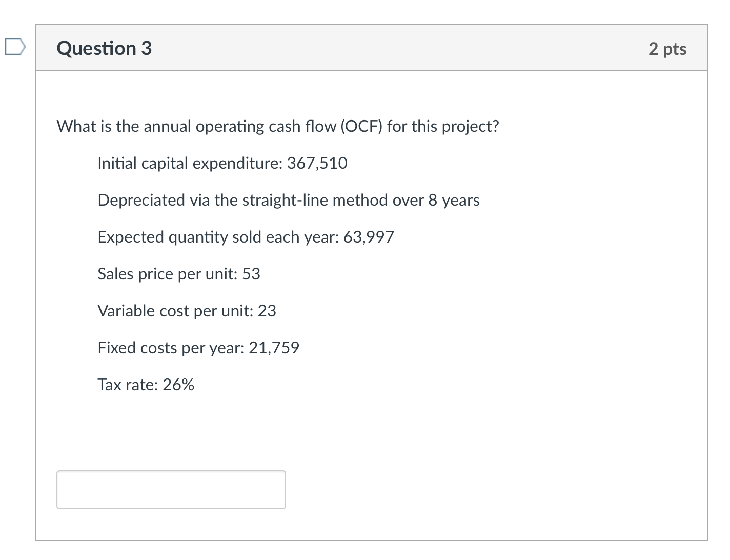Select the Initial capital expenditure line
Image resolution: width=730 pixels, height=560 pixels.
pos(222,163)
